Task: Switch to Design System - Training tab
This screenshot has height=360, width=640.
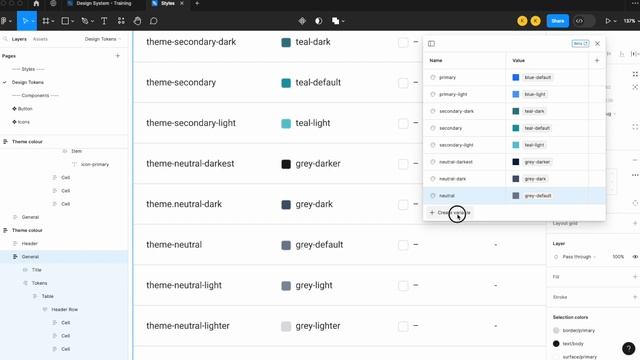Action: 104,3
